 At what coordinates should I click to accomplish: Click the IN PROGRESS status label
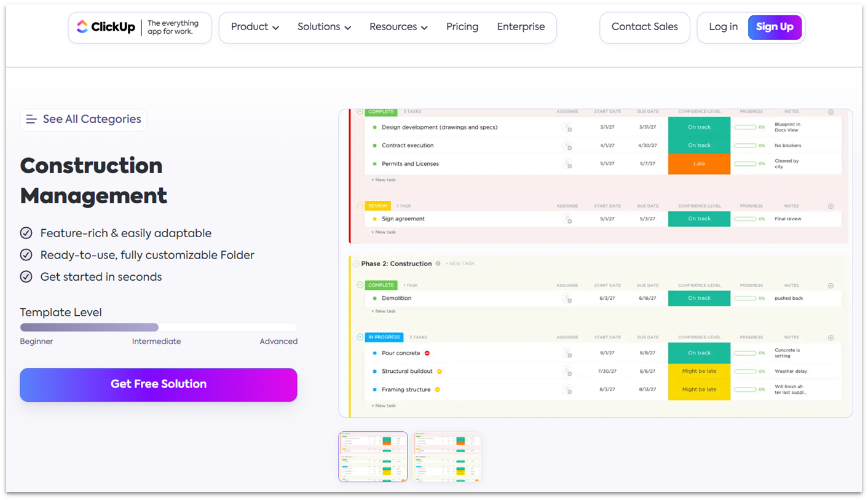(384, 337)
